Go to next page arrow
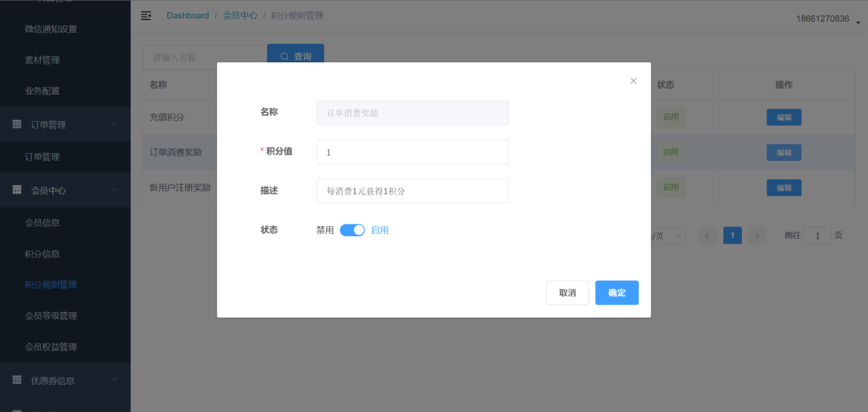The image size is (868, 412). [757, 235]
